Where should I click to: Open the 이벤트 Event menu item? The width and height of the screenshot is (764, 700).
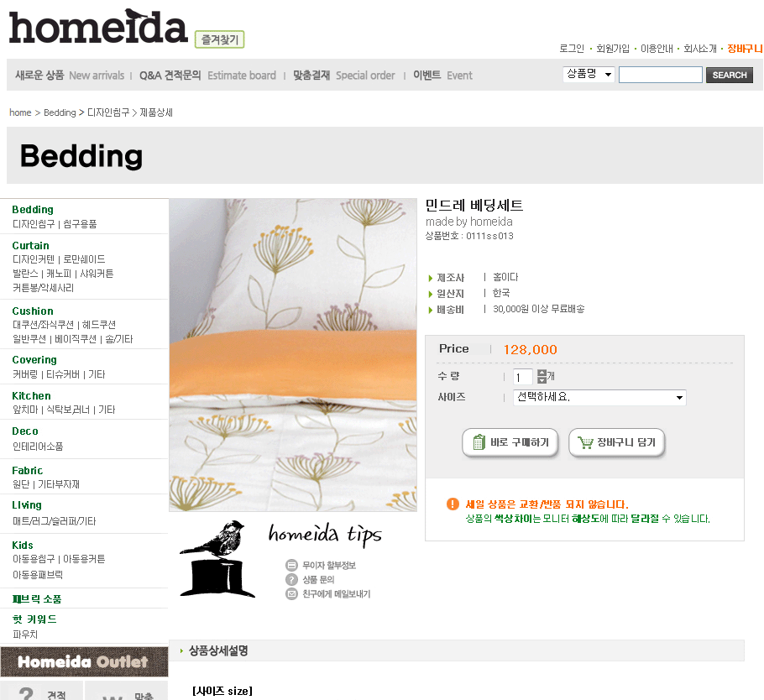click(x=442, y=76)
